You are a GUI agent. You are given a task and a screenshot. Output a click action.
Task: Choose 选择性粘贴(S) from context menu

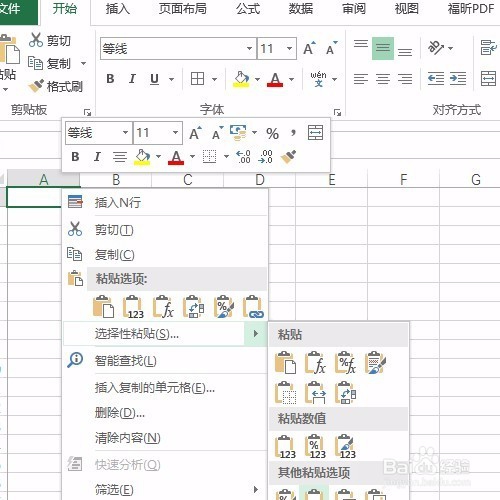pyautogui.click(x=165, y=333)
